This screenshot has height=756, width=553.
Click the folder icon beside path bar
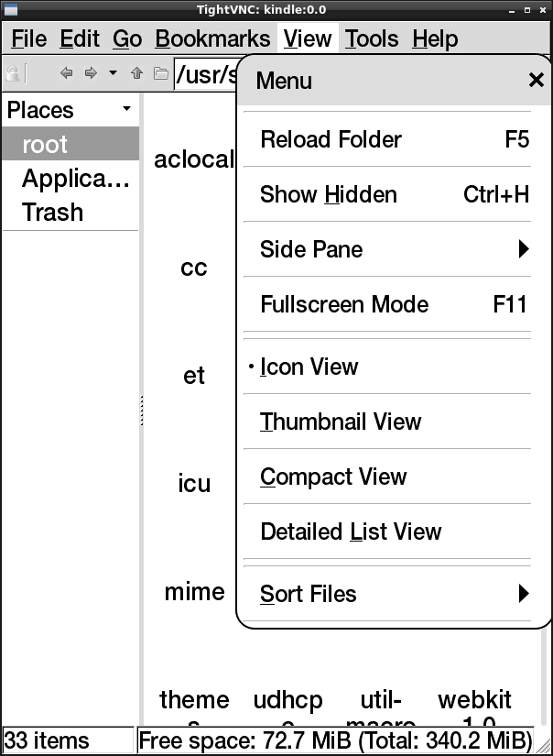tap(160, 73)
